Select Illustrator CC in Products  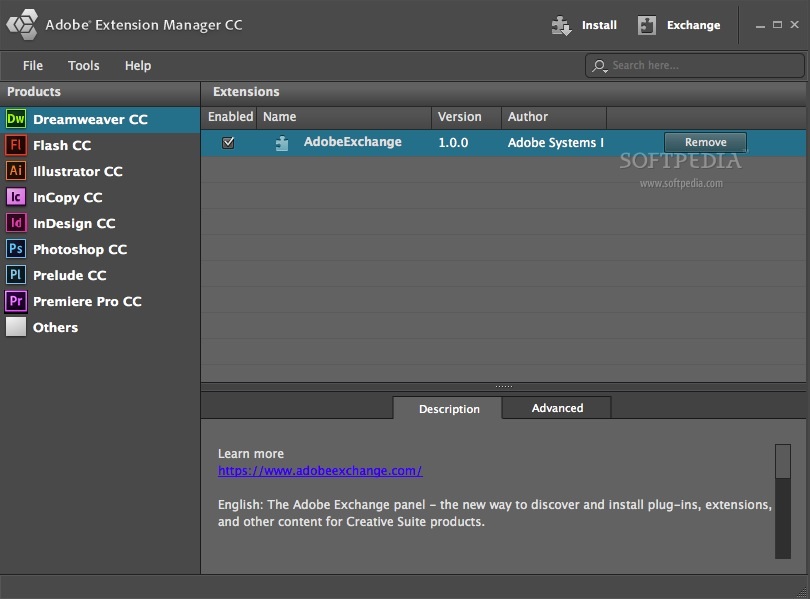click(100, 171)
